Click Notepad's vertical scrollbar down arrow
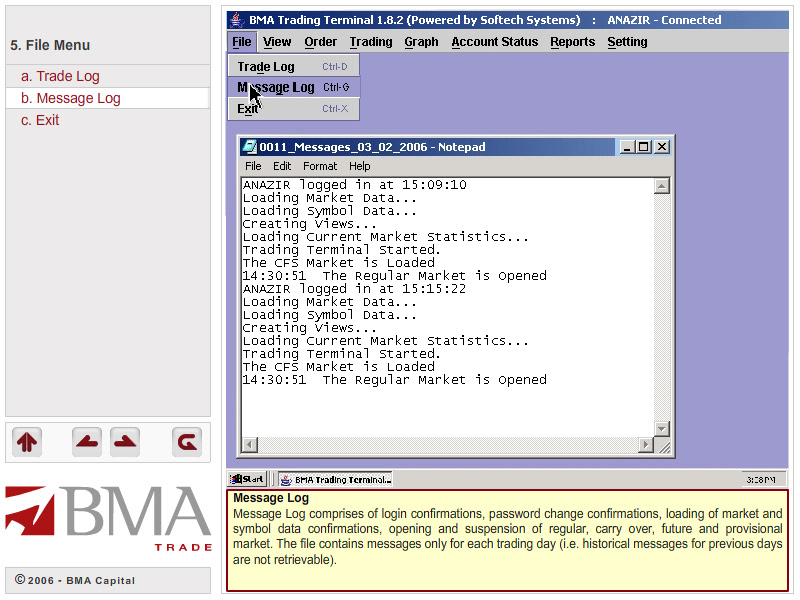The image size is (800, 600). 661,429
